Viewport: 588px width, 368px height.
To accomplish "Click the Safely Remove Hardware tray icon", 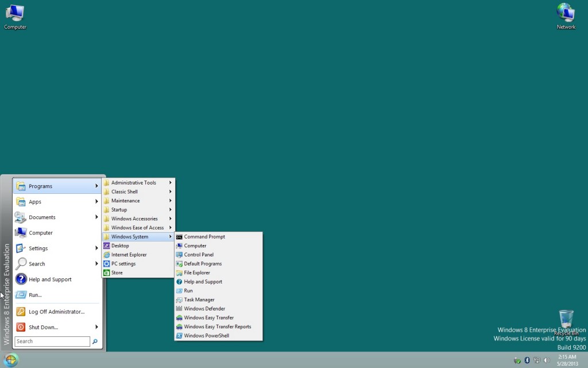I will pyautogui.click(x=517, y=361).
